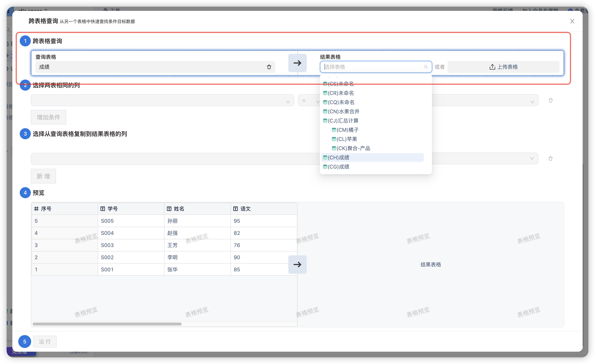
Task: Click cell S003 in preview table
Action: [131, 245]
